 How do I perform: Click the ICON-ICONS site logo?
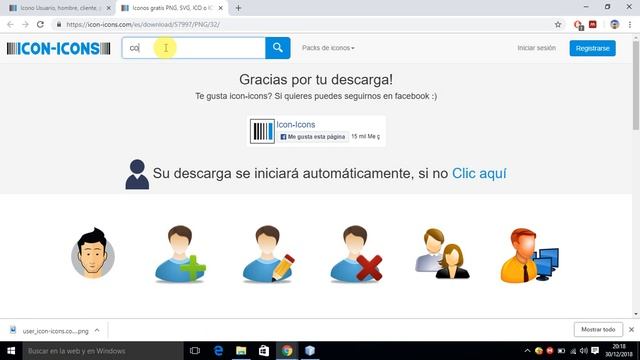click(x=58, y=49)
